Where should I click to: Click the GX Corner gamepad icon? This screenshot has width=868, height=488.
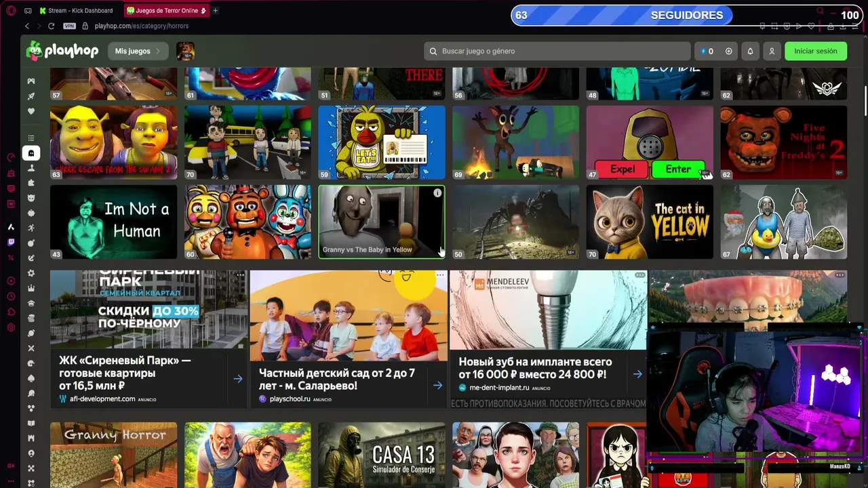click(28, 11)
